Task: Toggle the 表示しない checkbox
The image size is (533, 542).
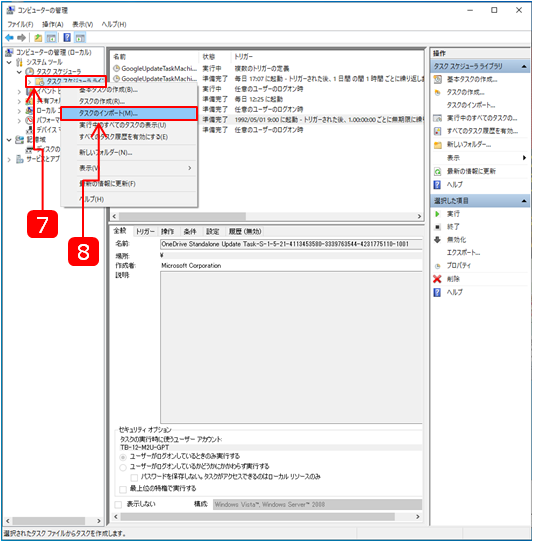Action: click(118, 505)
